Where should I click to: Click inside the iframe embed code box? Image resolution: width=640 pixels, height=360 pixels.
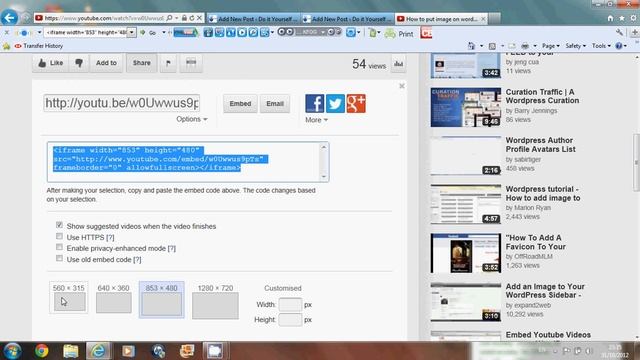[x=188, y=162]
